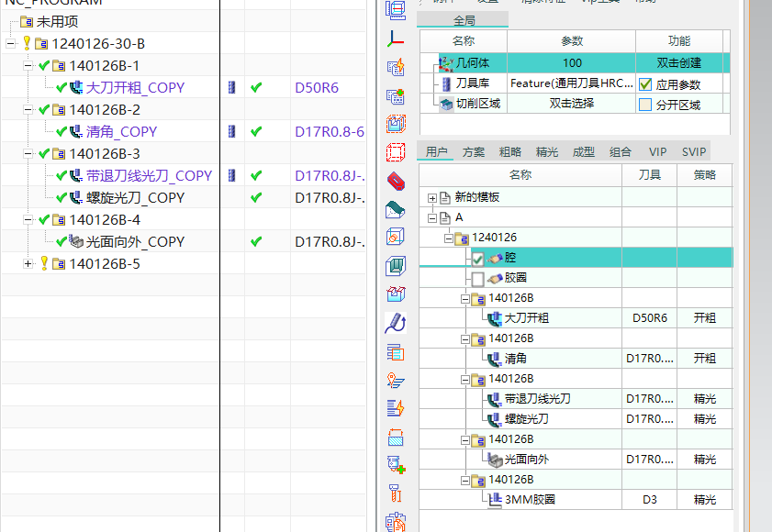Enable the 应用参数 checkbox
The image size is (772, 532).
point(645,84)
